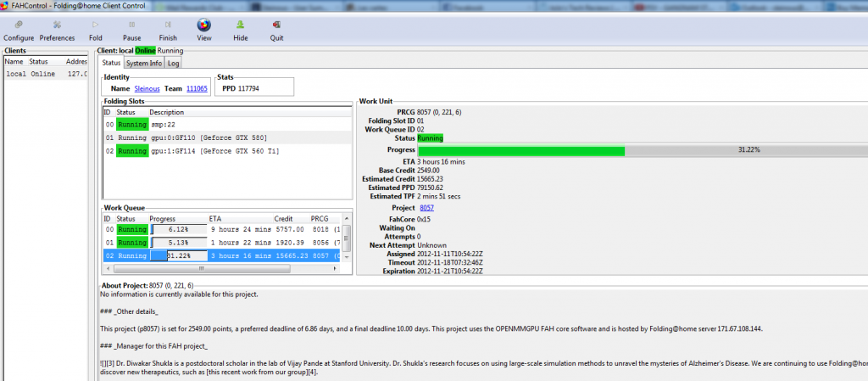Image resolution: width=868 pixels, height=381 pixels.
Task: Click the Quit toolbar icon
Action: click(277, 25)
